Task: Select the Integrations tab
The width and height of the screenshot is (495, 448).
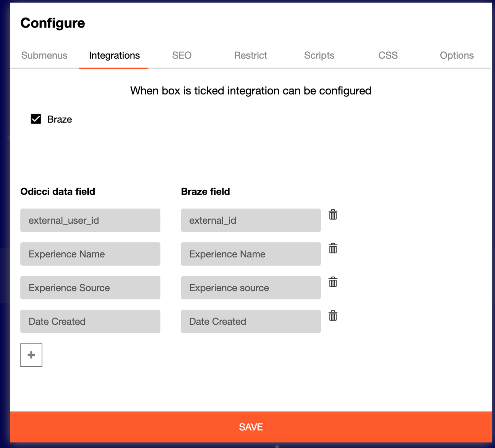Action: [x=114, y=55]
